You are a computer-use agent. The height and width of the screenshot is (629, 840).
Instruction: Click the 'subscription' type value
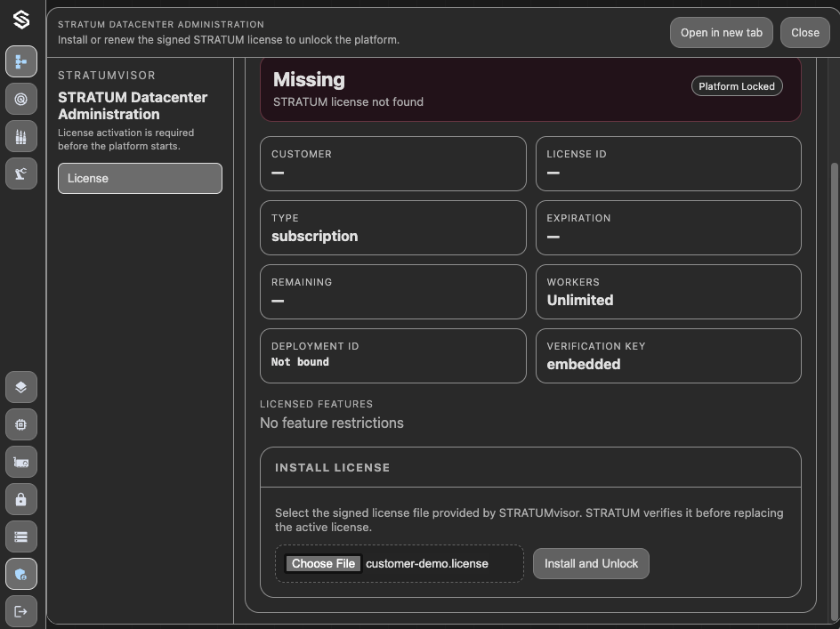(314, 237)
